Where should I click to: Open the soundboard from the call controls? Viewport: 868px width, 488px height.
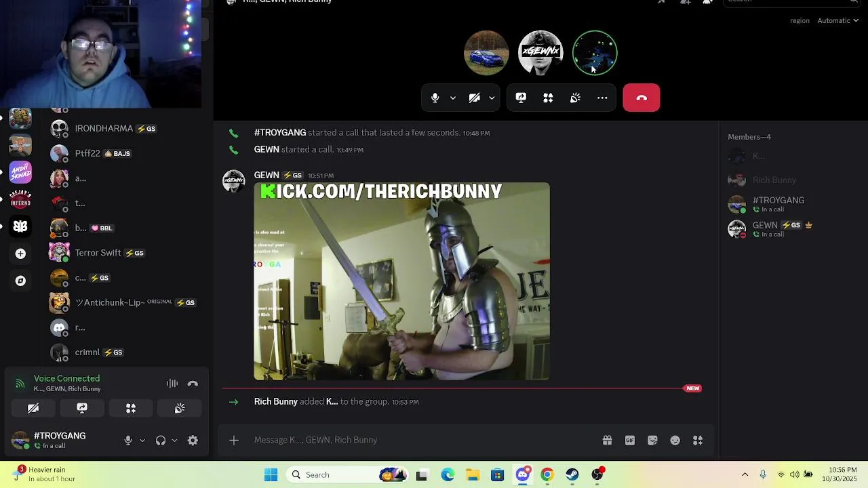pos(575,98)
